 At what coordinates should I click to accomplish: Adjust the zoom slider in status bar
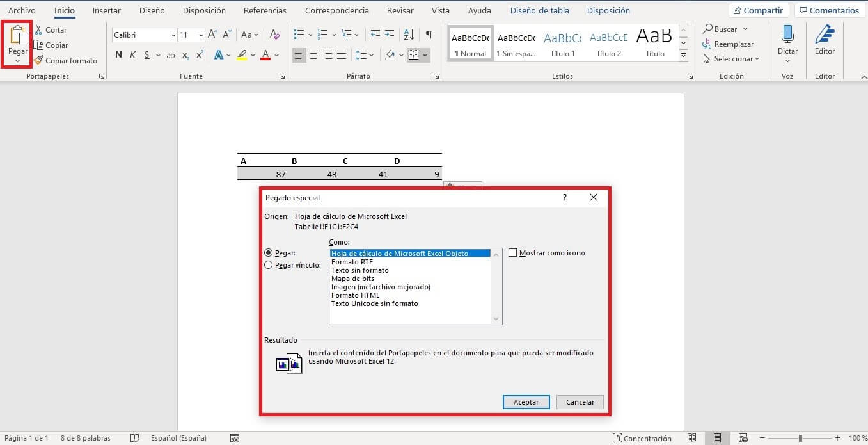coord(800,438)
